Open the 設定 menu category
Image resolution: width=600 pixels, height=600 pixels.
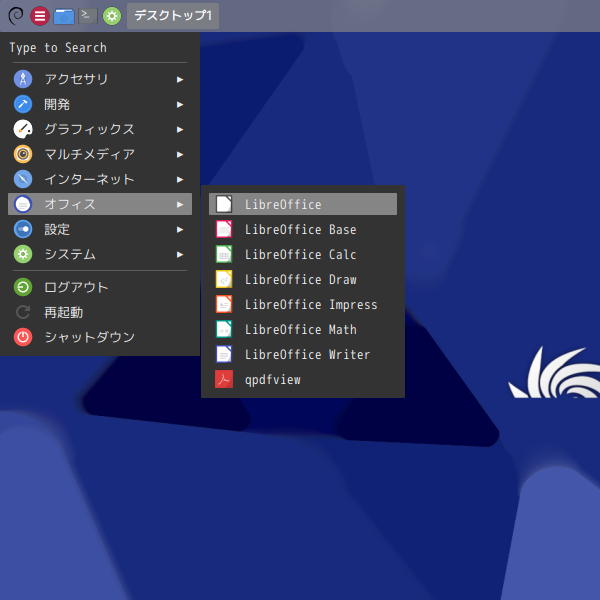(x=100, y=229)
